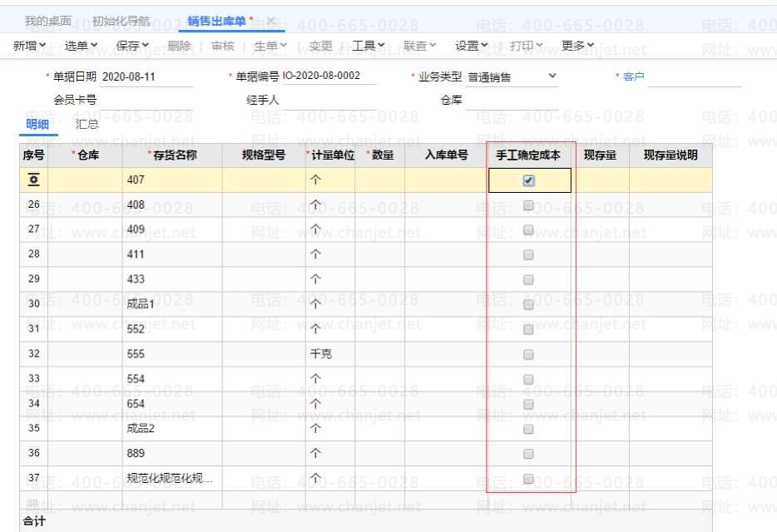Select the cell with item name 成品2
The width and height of the screenshot is (777, 532).
coord(172,428)
